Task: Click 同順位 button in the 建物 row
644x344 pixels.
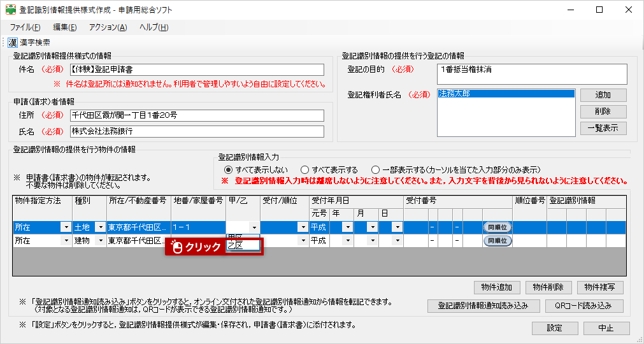Action: tap(497, 241)
